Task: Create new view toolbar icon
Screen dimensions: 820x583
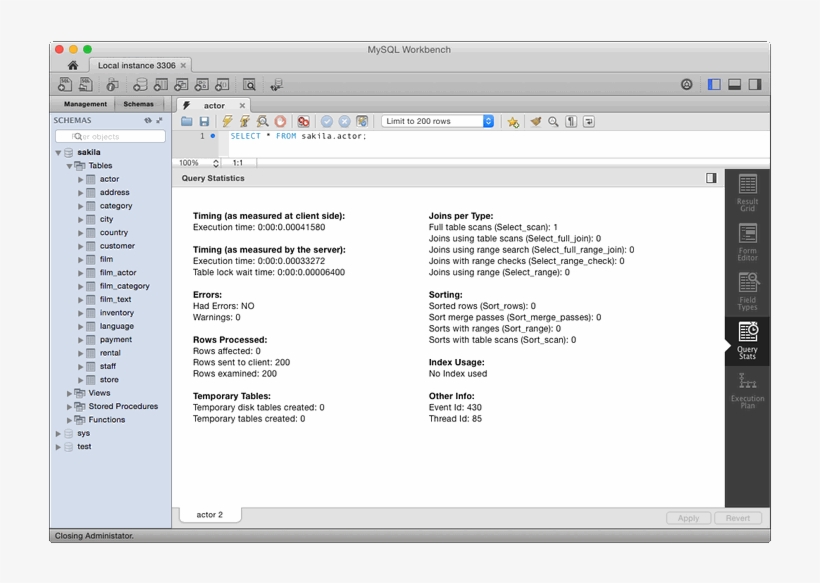Action: [x=181, y=84]
